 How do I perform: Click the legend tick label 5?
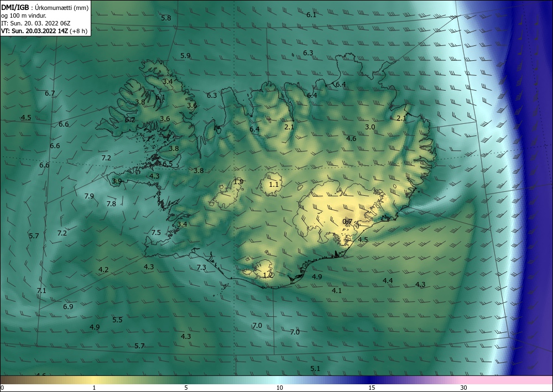click(x=186, y=388)
